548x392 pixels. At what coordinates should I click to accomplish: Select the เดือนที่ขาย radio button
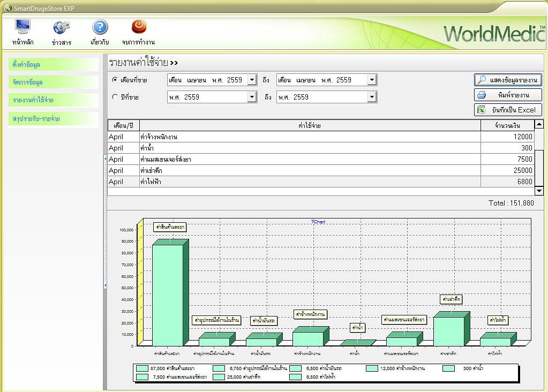[x=115, y=80]
